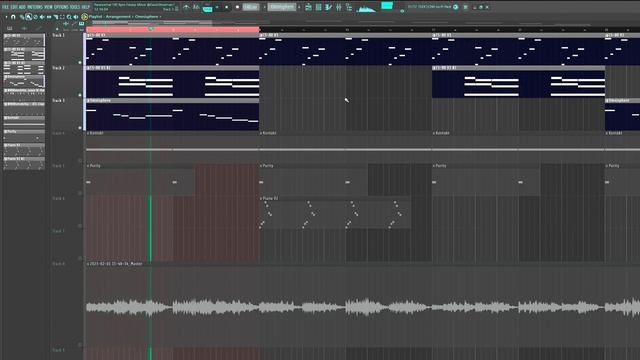Select the Kontakt pattern in picker panel
This screenshot has height=360, width=640.
24,122
